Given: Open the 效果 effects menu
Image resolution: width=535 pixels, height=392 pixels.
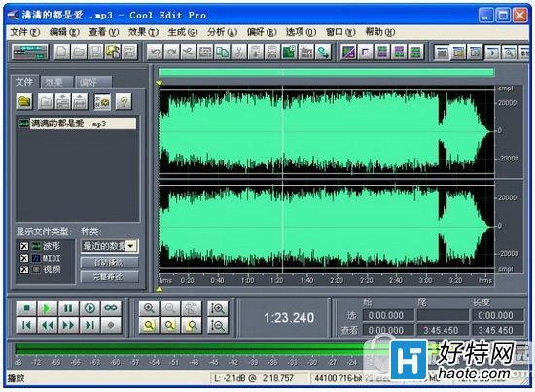Looking at the screenshot, I should [143, 32].
